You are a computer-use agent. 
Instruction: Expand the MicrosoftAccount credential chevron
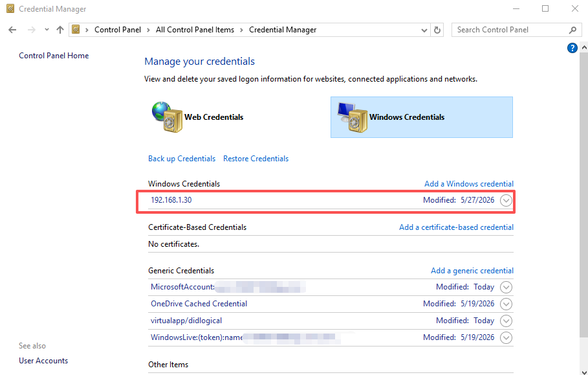506,287
